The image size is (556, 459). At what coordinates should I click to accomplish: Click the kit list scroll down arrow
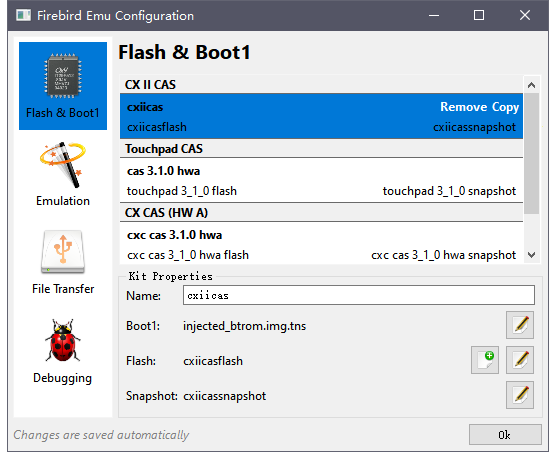click(x=531, y=255)
